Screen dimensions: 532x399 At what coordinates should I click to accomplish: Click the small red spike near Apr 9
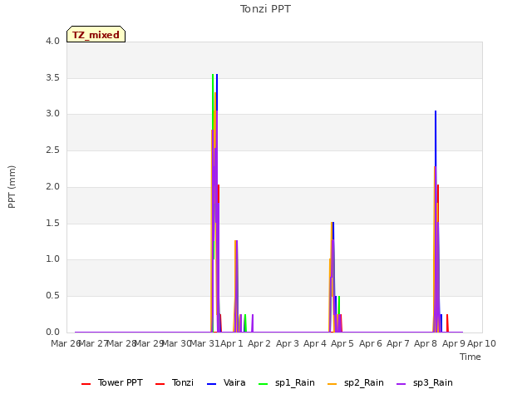coord(447,323)
